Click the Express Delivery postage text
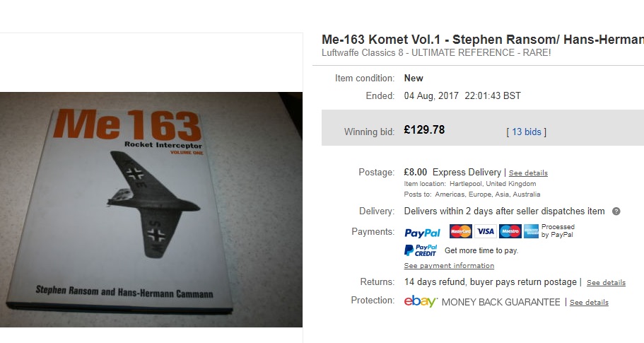The image size is (644, 343). click(x=467, y=172)
